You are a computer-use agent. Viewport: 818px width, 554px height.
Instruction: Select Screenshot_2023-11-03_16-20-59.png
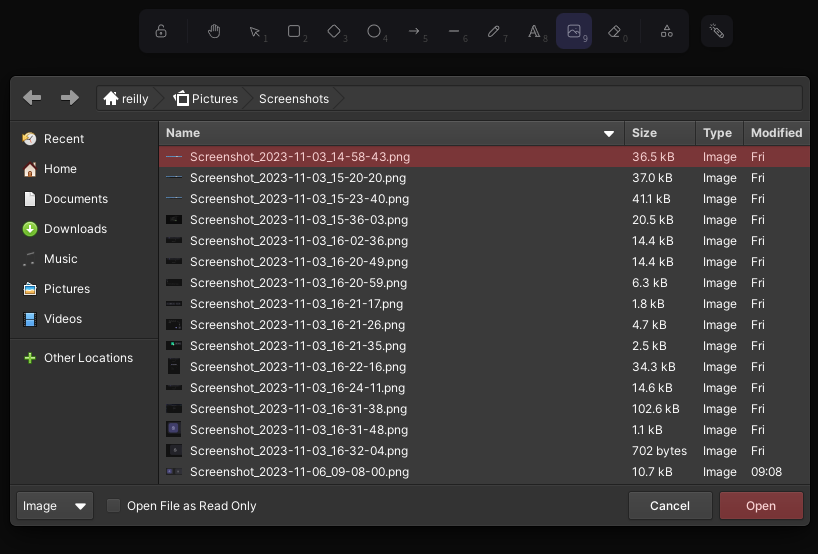[x=484, y=283]
